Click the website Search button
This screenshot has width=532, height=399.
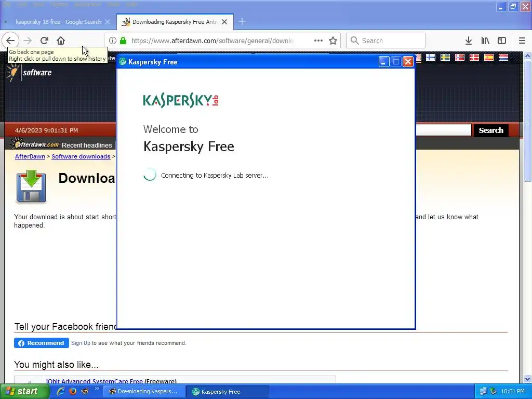pyautogui.click(x=491, y=130)
